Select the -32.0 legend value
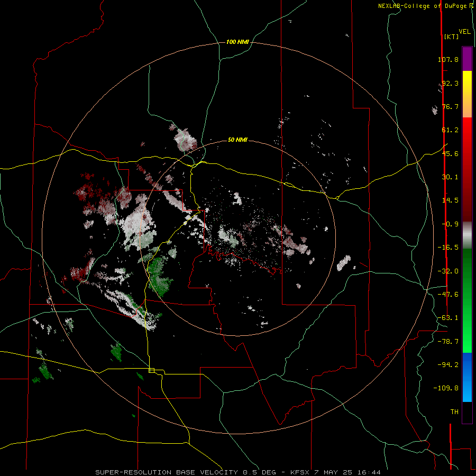This screenshot has height=476, width=476. (448, 271)
